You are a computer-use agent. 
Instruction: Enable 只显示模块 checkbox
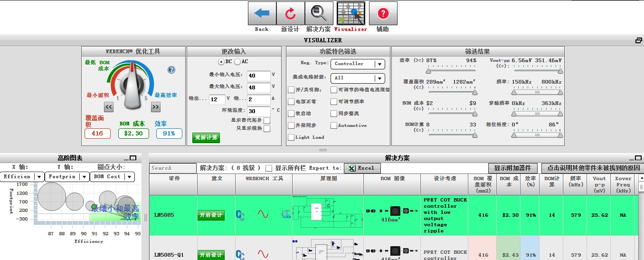coord(267,128)
